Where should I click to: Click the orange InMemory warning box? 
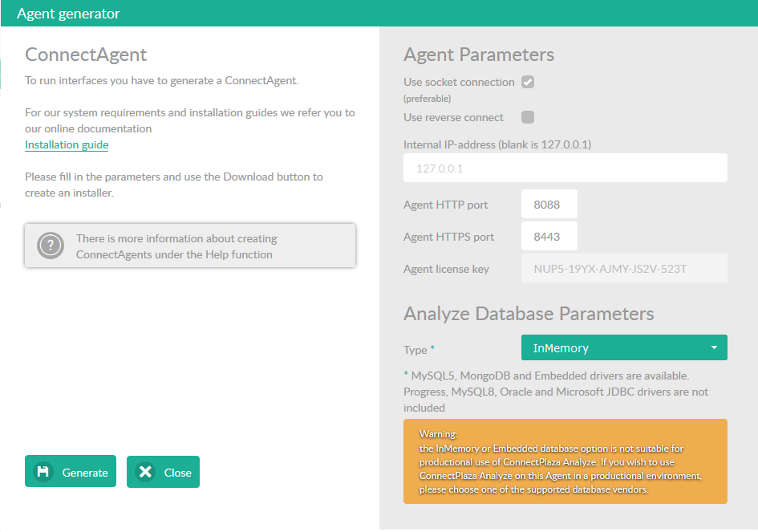click(x=565, y=461)
